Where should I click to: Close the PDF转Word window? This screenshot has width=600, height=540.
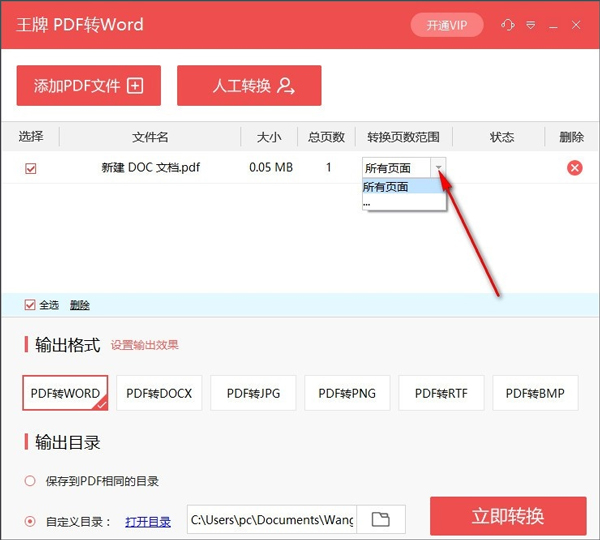pos(576,25)
